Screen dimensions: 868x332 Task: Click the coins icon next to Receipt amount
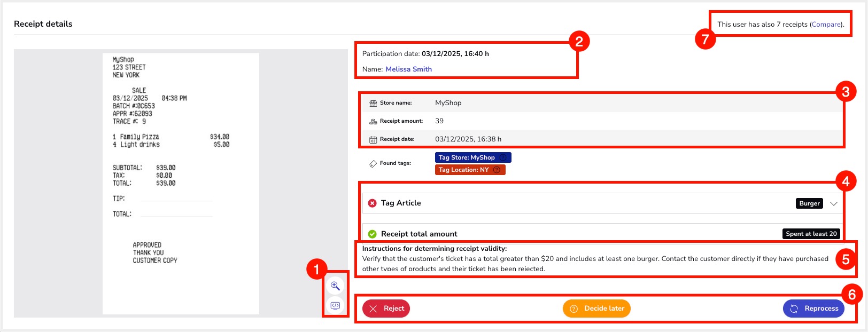(373, 121)
